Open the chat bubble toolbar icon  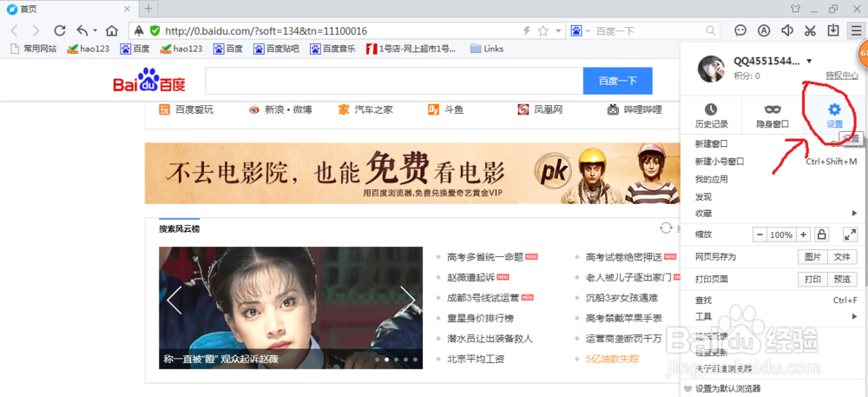741,30
